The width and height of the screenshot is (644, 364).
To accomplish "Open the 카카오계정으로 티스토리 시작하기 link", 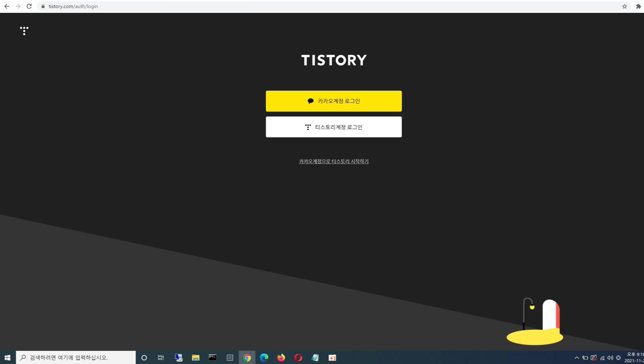I will [x=334, y=161].
